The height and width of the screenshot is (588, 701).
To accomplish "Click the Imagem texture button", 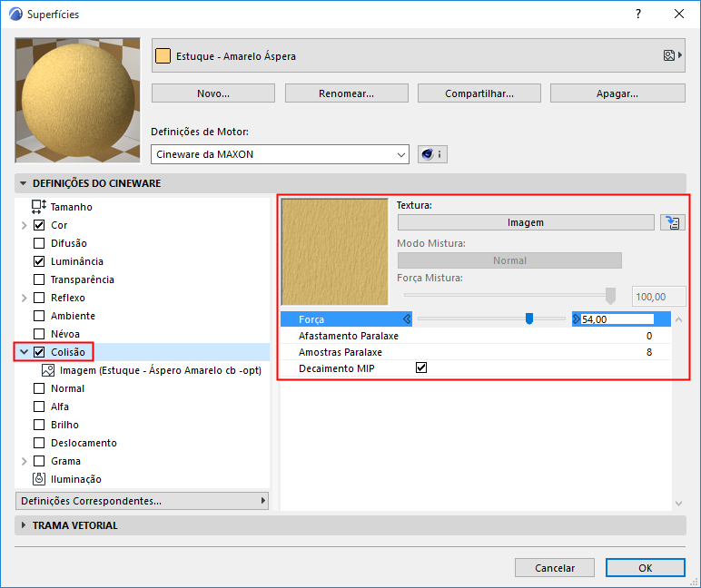I will click(526, 222).
